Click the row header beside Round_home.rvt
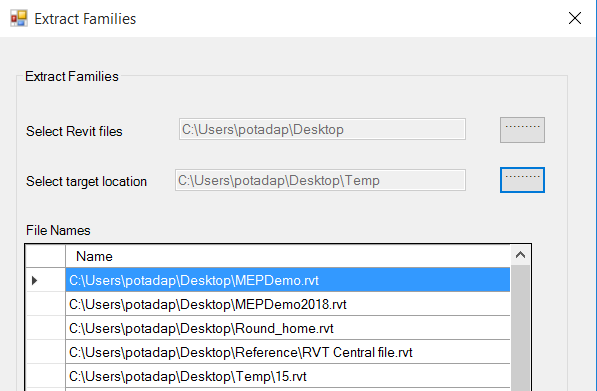Viewport: 597px width, 391px height. (46, 328)
